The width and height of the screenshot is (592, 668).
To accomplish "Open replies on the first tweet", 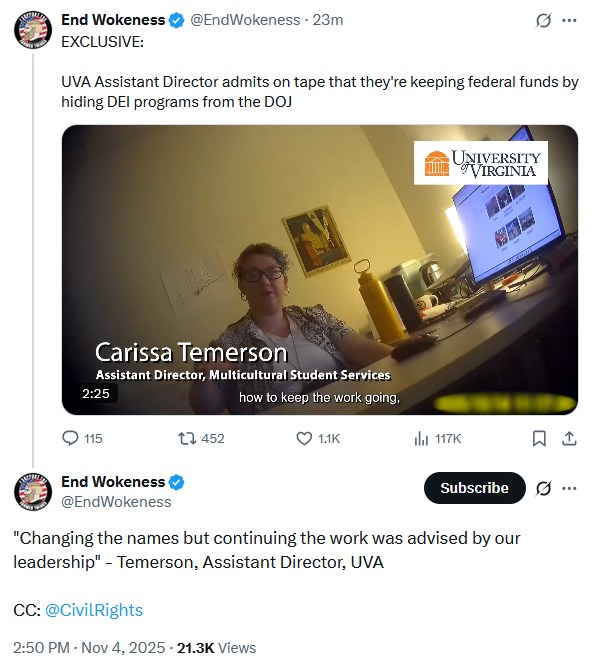I will pos(82,438).
